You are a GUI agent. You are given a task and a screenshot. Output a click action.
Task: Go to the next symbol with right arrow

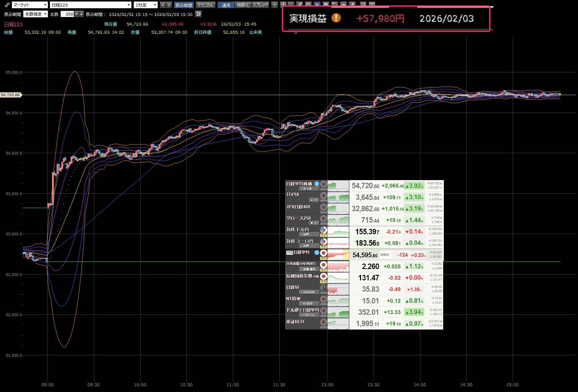point(169,5)
